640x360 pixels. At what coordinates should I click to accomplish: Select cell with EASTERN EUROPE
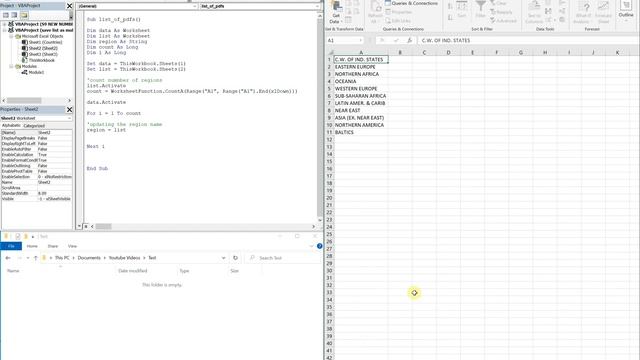[361, 67]
